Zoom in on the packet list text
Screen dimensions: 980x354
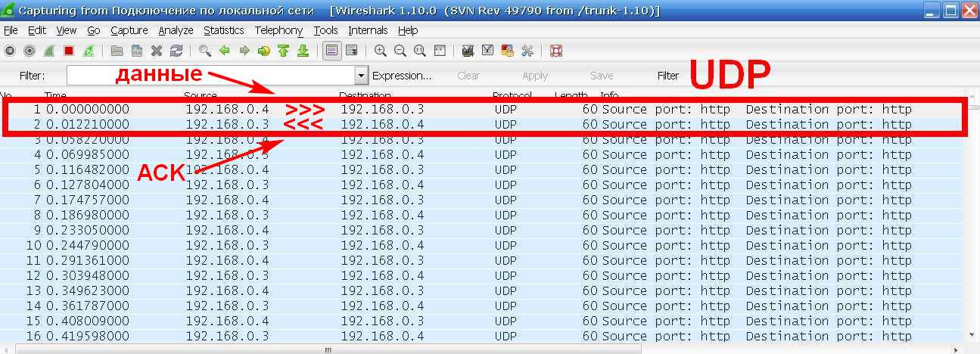click(381, 51)
